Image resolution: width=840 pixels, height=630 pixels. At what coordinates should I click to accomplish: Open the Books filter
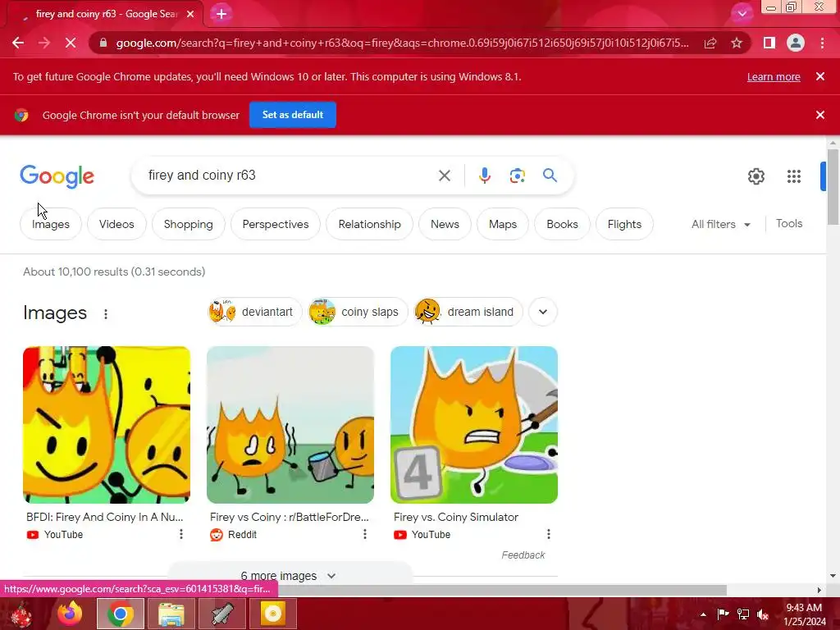pyautogui.click(x=562, y=224)
